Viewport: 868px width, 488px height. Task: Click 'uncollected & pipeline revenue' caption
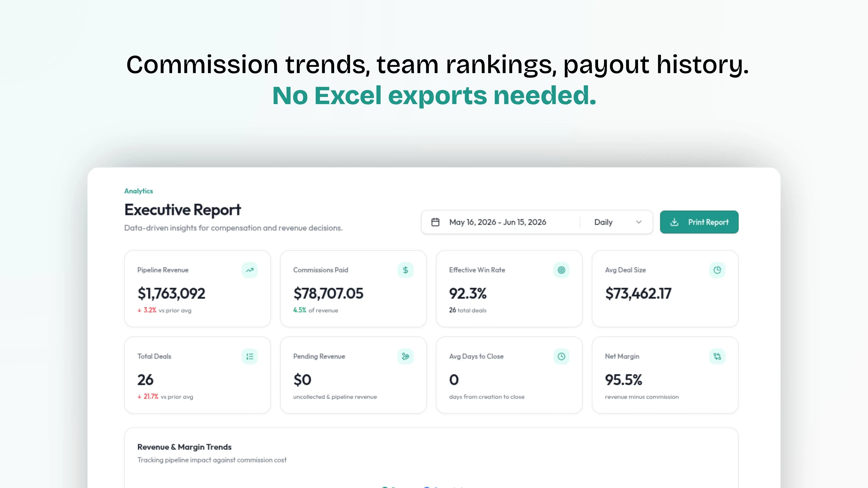[335, 397]
